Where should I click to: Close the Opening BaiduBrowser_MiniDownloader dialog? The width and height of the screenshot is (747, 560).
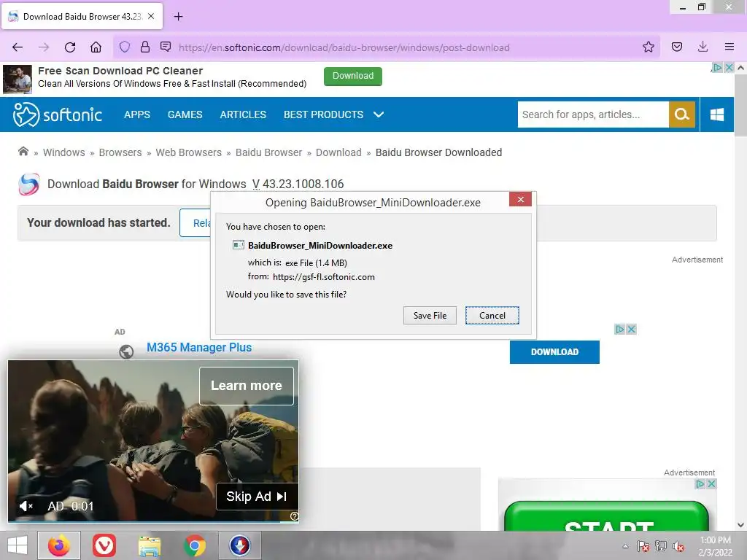pos(520,199)
